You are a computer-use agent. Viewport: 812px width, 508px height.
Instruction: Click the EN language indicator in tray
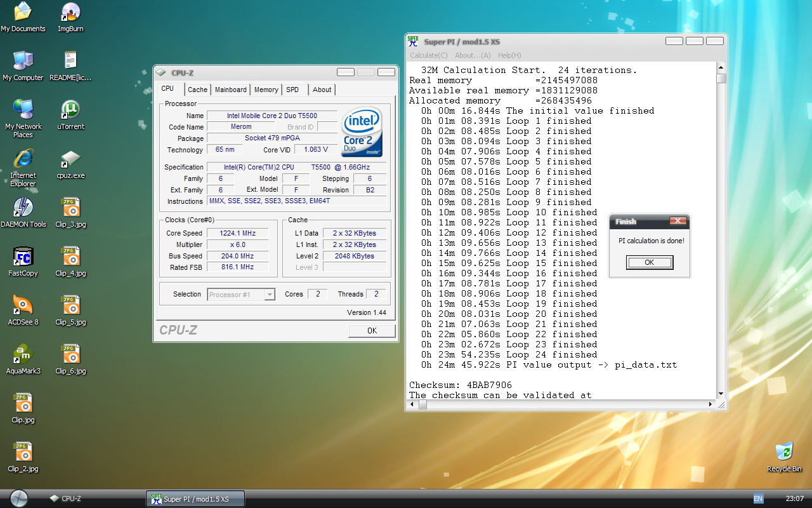click(758, 498)
